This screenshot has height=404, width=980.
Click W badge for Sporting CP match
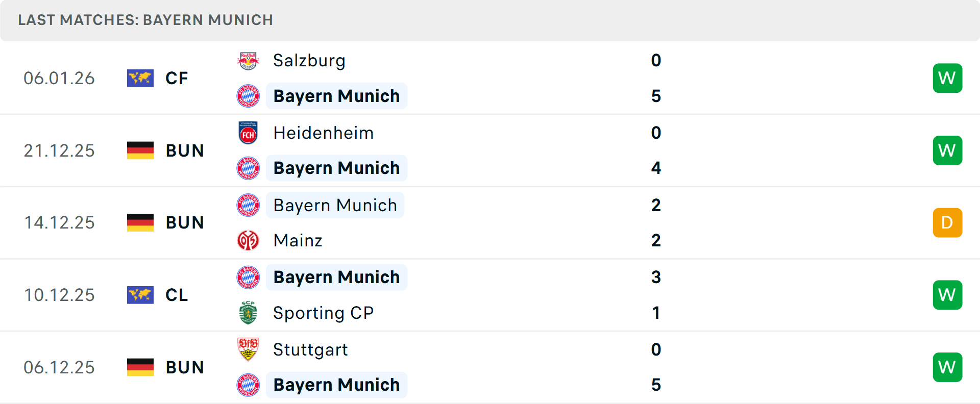(x=947, y=295)
